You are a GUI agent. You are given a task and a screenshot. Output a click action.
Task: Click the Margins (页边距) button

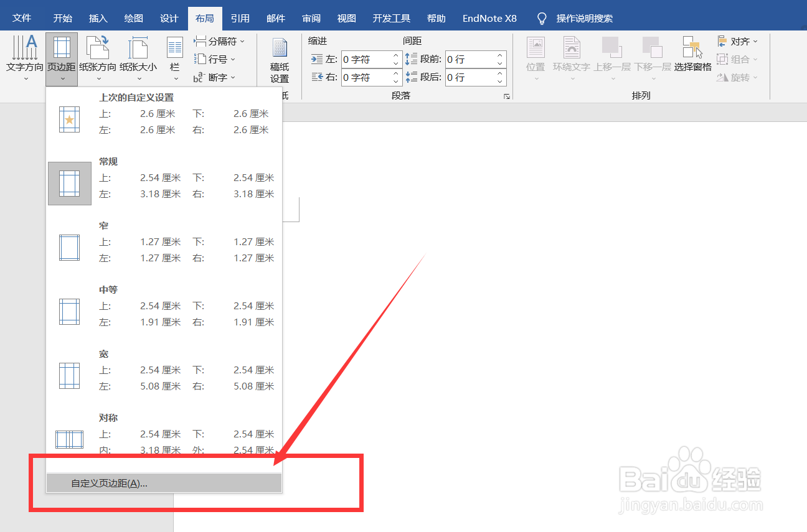tap(62, 59)
